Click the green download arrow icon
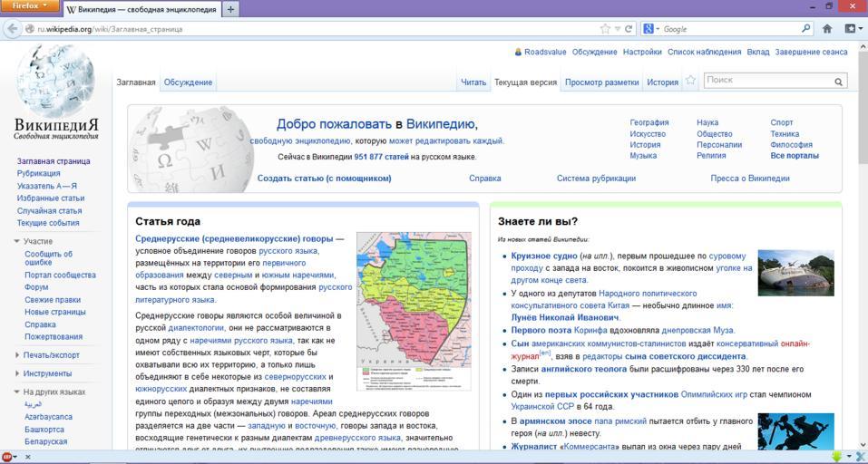 tap(837, 457)
